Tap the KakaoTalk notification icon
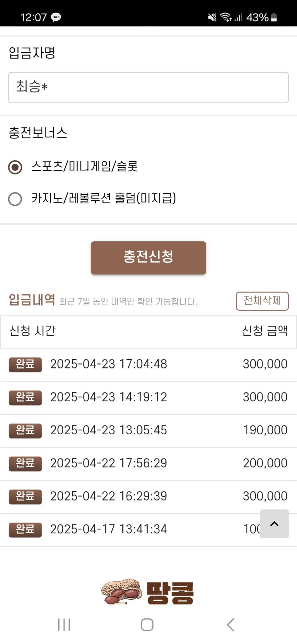 56,17
